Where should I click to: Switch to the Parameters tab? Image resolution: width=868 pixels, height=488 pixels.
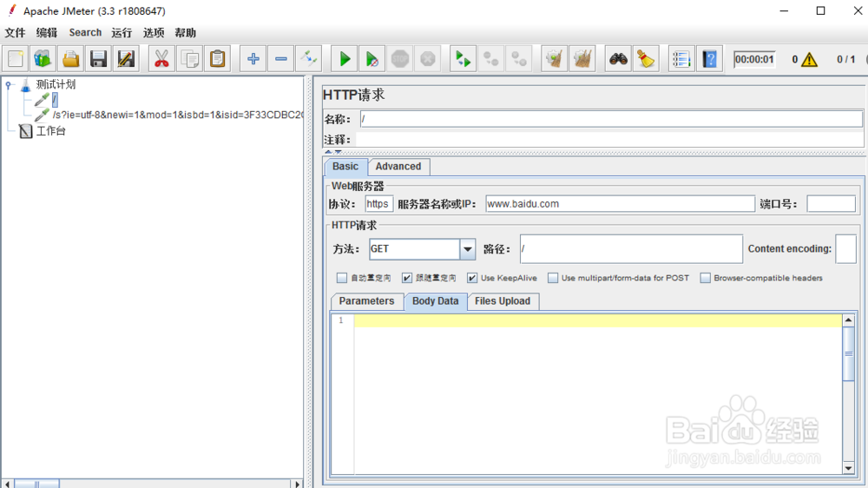(366, 300)
